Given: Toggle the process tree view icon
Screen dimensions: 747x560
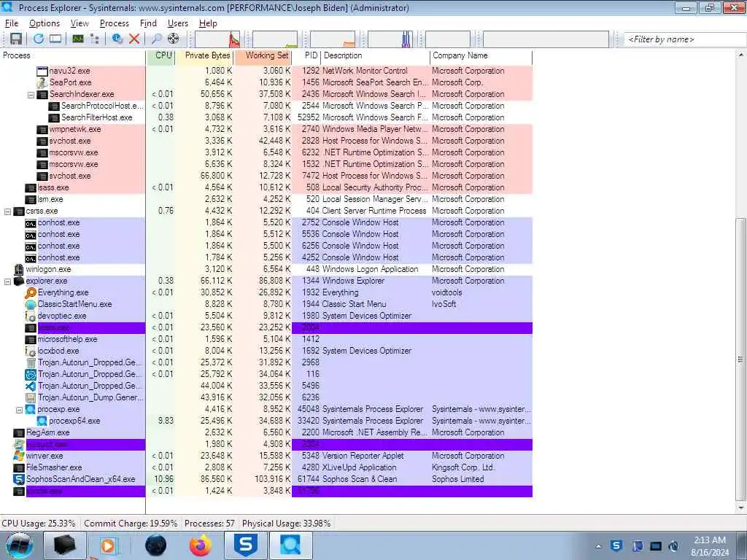Looking at the screenshot, I should pos(94,39).
